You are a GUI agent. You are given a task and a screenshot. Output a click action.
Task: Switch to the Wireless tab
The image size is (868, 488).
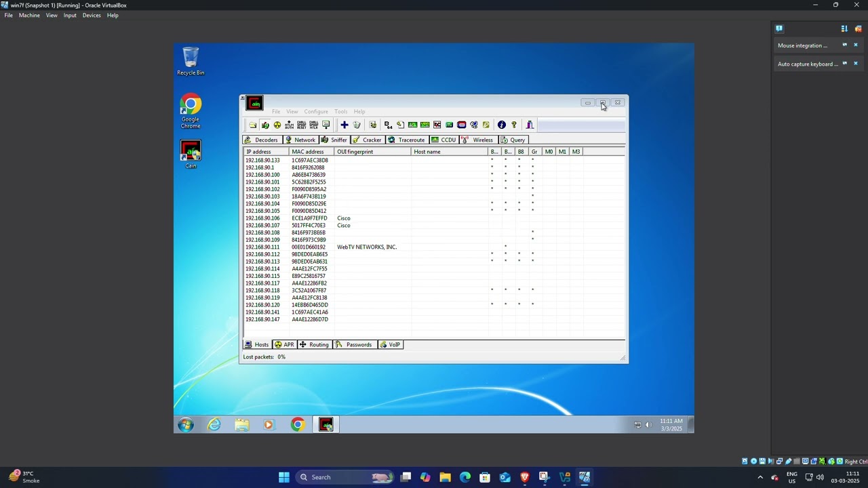(x=477, y=140)
